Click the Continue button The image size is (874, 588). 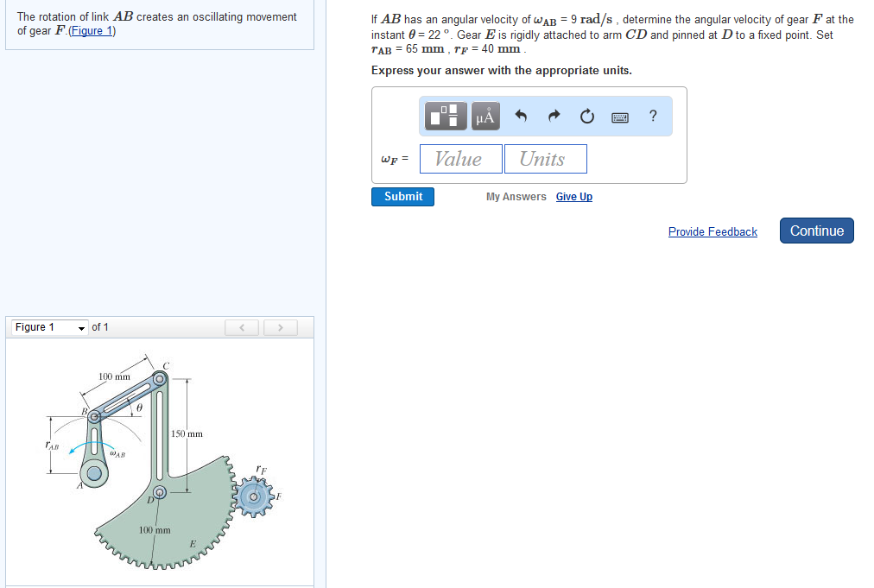coord(816,231)
